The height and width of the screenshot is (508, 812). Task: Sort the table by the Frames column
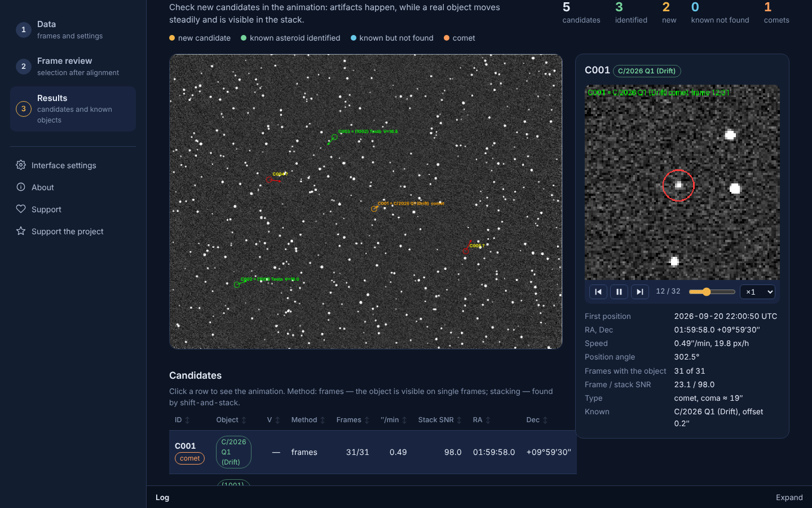[x=353, y=420]
